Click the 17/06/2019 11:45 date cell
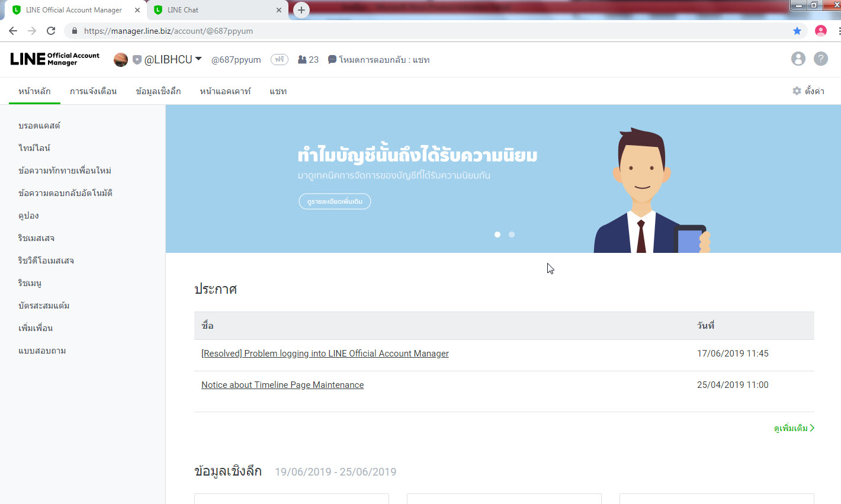This screenshot has width=841, height=504. coord(733,354)
